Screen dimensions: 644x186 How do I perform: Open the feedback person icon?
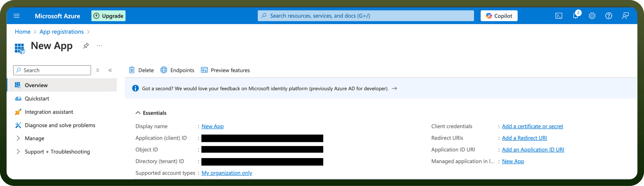[625, 16]
